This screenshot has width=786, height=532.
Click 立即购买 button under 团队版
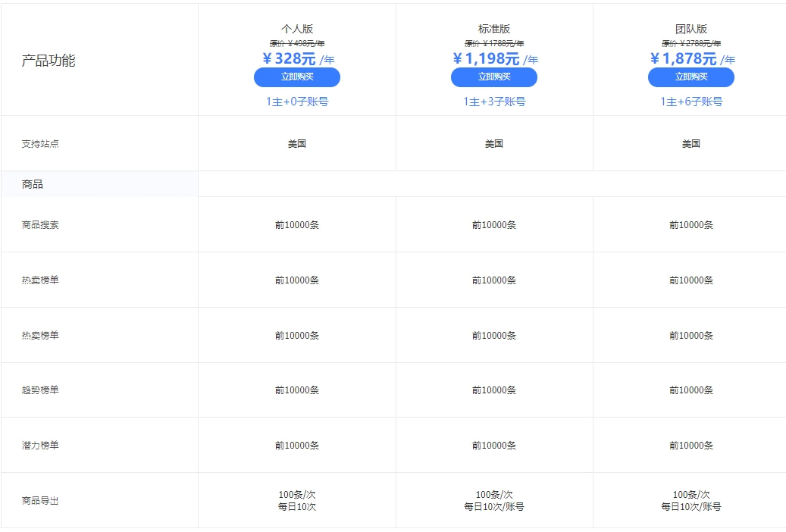pos(690,77)
